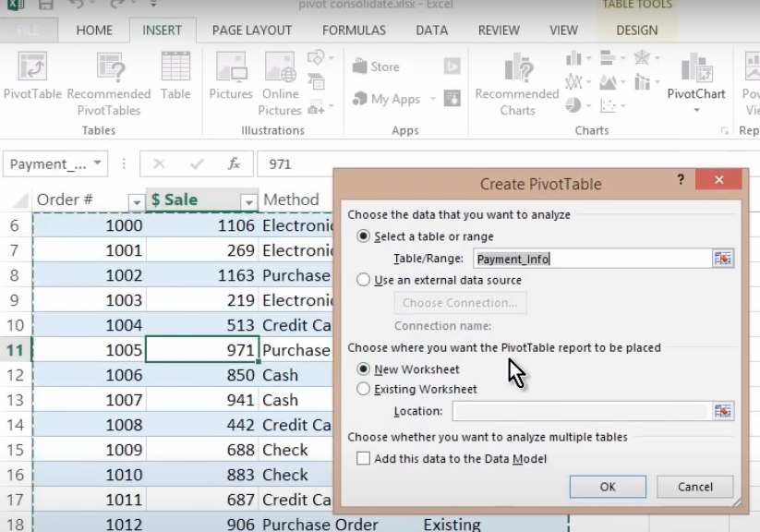Select cell containing 1106
This screenshot has height=532, width=760.
pyautogui.click(x=202, y=225)
